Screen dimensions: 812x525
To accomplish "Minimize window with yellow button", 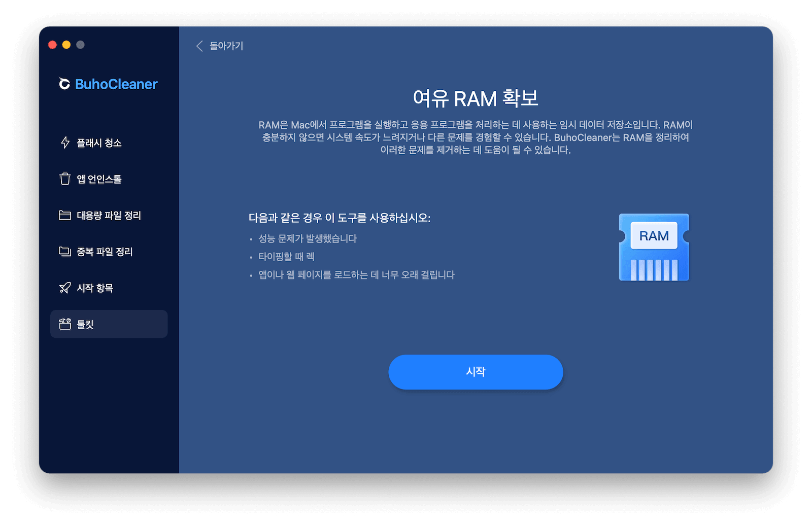I will pos(66,45).
